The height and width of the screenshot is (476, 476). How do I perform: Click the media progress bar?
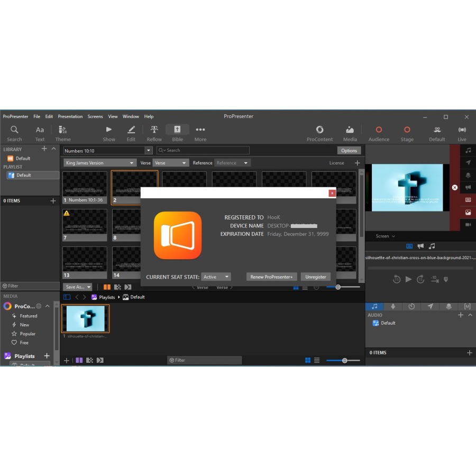[420, 268]
